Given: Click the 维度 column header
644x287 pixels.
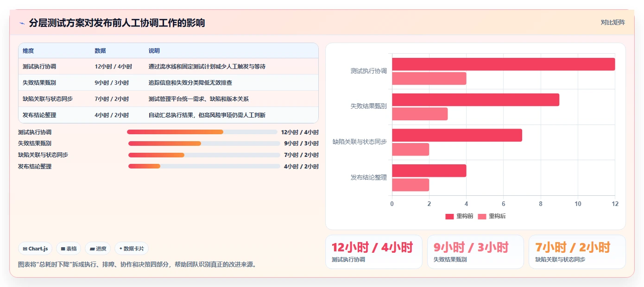Looking at the screenshot, I should (x=28, y=51).
